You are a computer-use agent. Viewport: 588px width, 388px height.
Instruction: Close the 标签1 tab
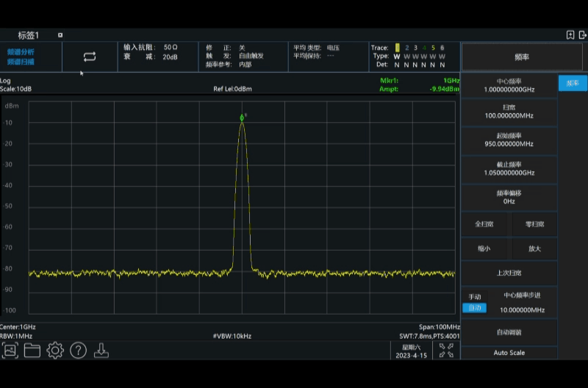(60, 35)
